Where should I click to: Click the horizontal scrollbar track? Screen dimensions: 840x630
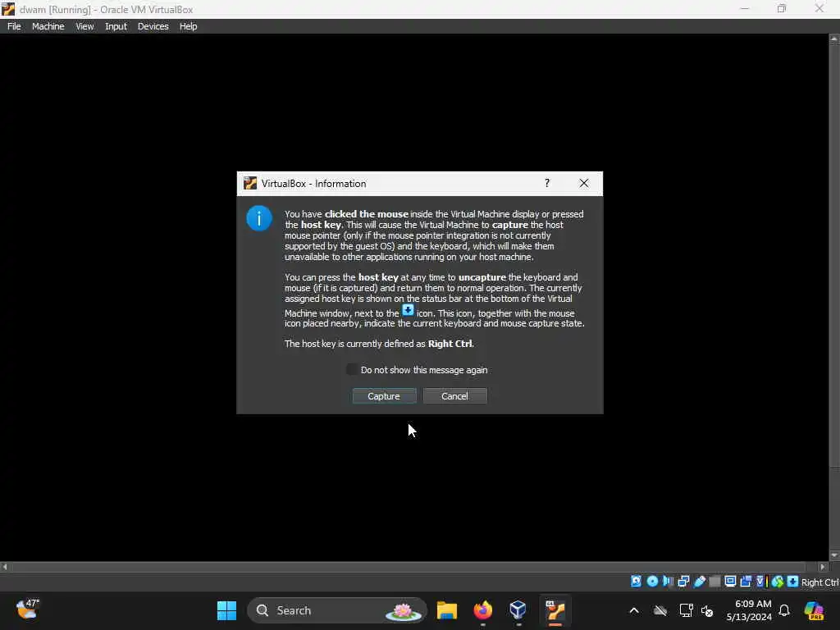pos(414,566)
